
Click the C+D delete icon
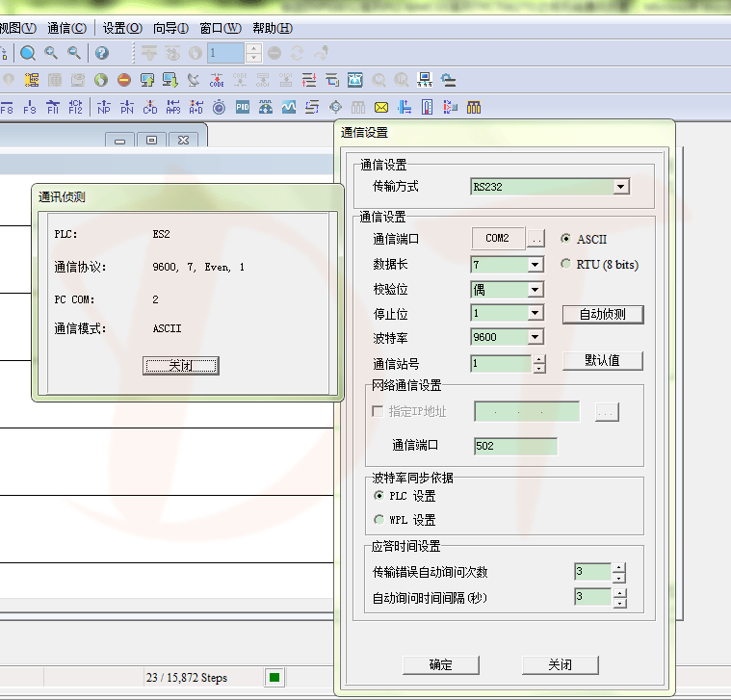pyautogui.click(x=149, y=107)
